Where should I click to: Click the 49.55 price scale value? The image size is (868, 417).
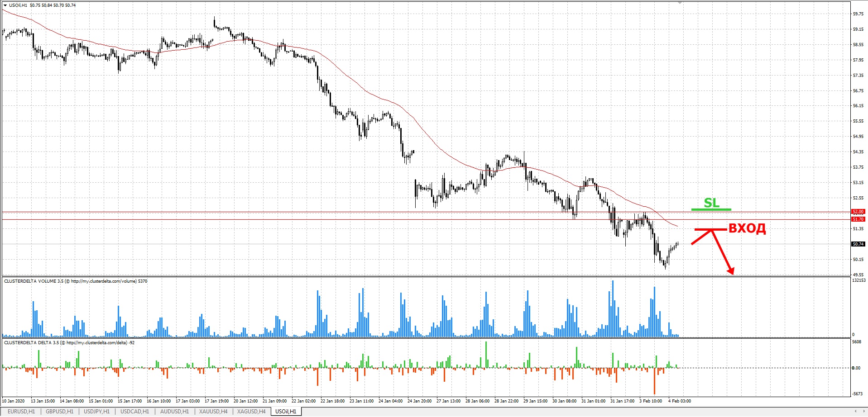click(858, 275)
